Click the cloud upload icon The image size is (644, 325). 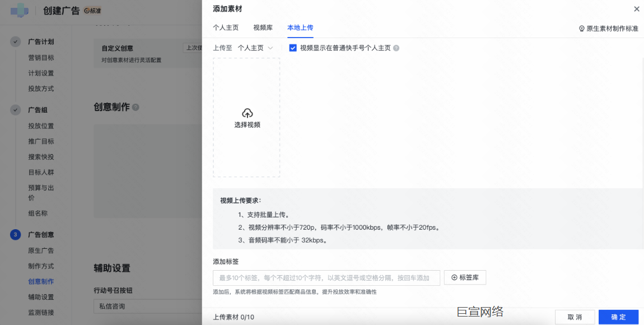click(248, 113)
